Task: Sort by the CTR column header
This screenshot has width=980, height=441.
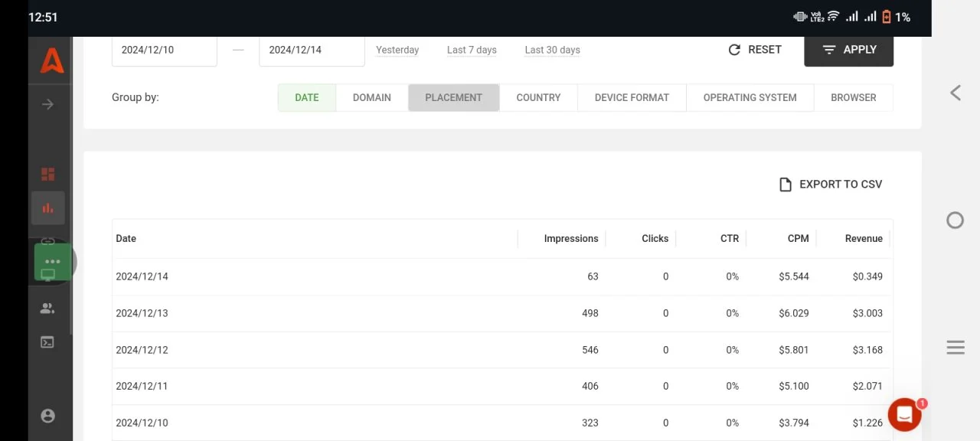Action: pos(730,239)
